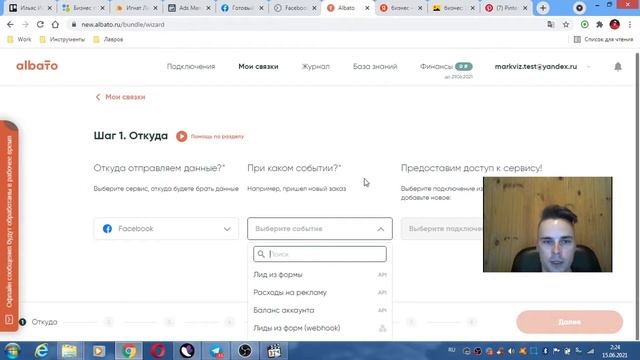
Task: Open media player icon in taskbar
Action: [99, 351]
